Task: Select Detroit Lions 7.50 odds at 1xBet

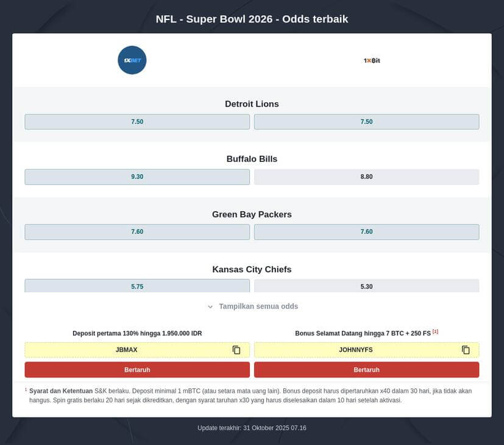Action: (x=137, y=122)
